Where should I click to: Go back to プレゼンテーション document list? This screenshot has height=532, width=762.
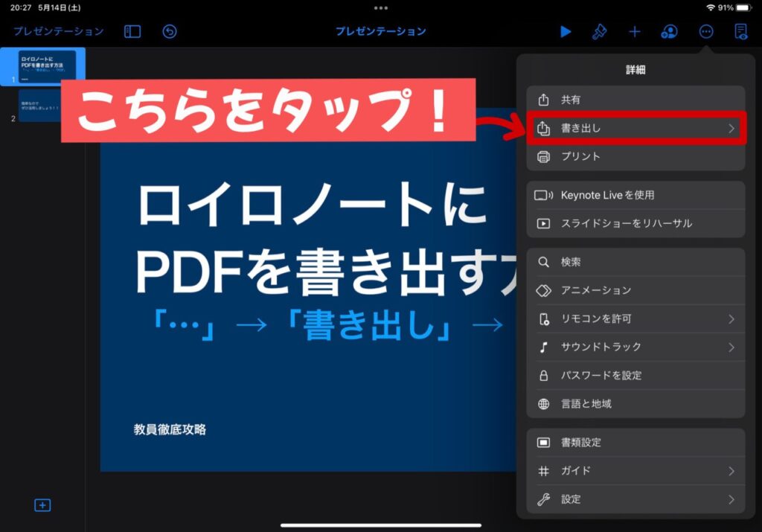58,31
